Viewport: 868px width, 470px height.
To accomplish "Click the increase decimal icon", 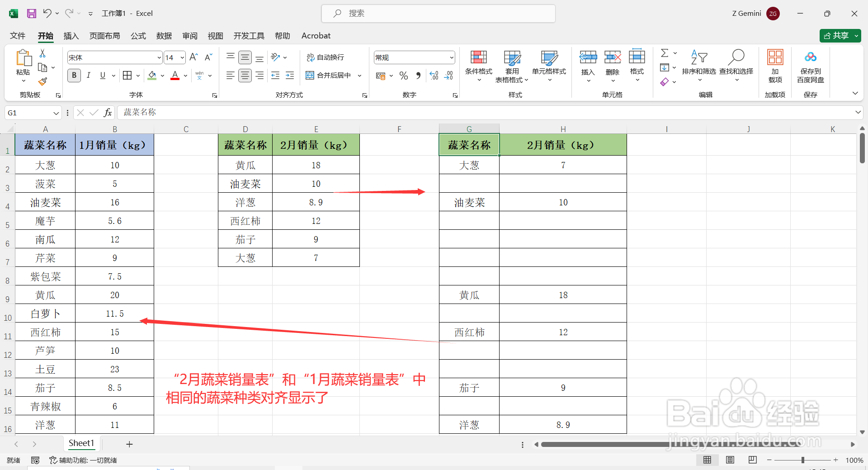I will click(434, 76).
